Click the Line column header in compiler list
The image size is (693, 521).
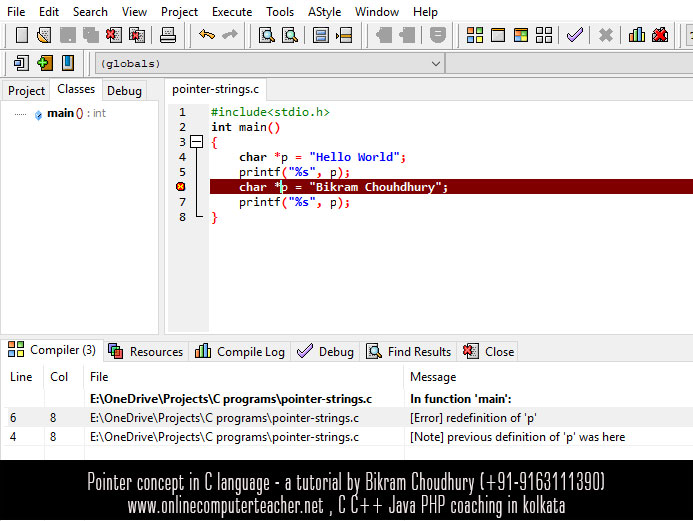click(21, 377)
